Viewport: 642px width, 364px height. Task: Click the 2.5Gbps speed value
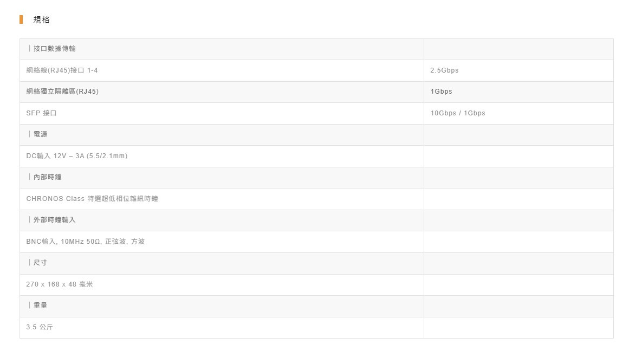tap(444, 70)
